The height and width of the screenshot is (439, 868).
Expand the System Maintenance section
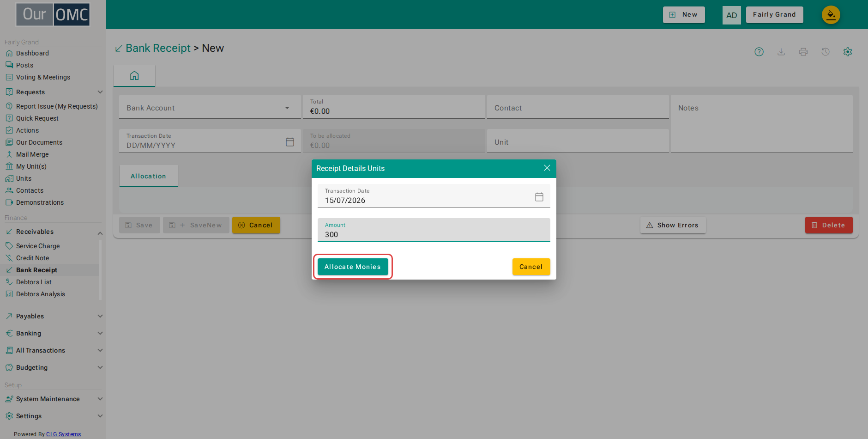coord(100,399)
